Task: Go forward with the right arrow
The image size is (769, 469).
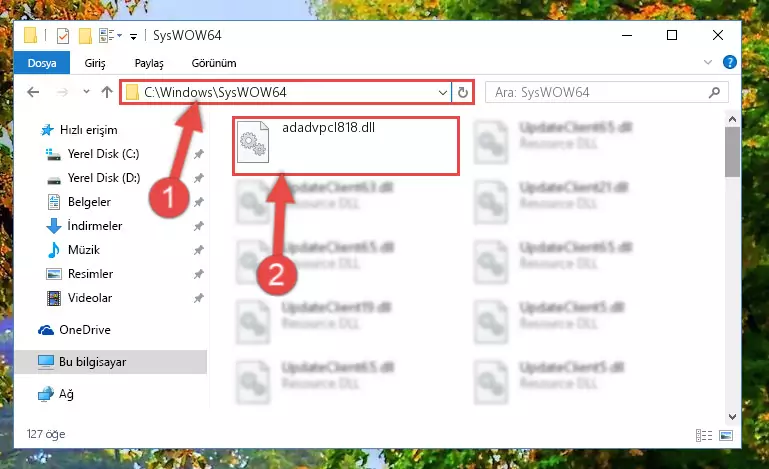Action: pyautogui.click(x=62, y=92)
